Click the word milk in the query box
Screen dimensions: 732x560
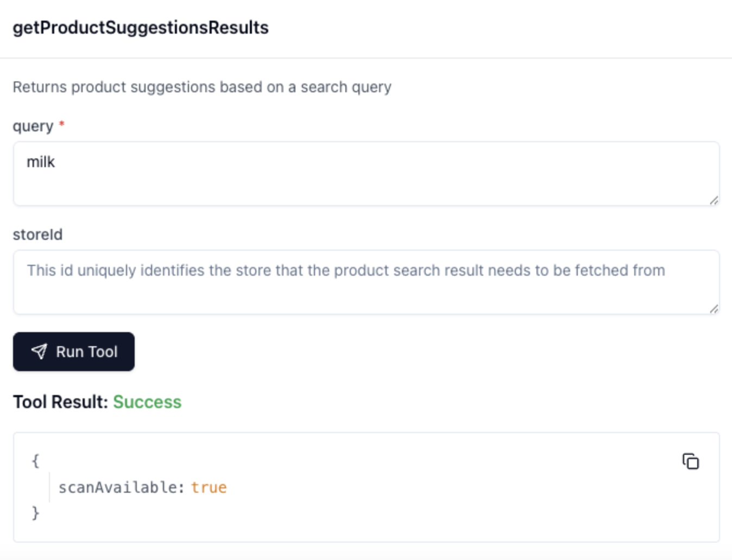(41, 162)
